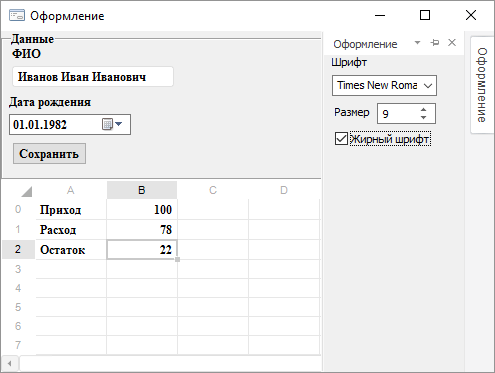Select column A header in the grid
This screenshot has height=373, width=495.
click(71, 190)
